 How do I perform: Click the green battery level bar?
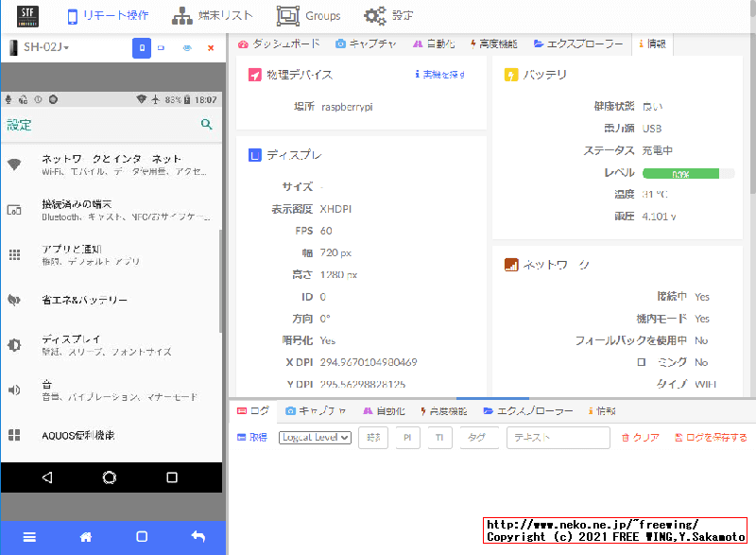point(682,173)
